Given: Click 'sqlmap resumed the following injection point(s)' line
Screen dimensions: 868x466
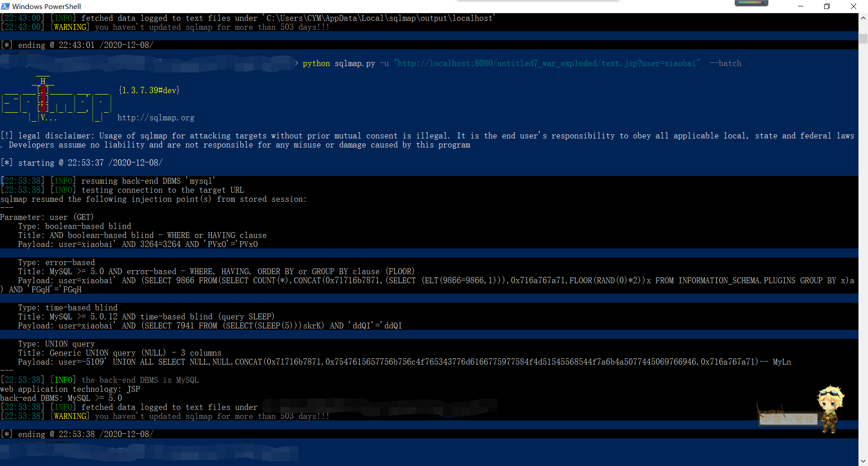Looking at the screenshot, I should (x=154, y=199).
